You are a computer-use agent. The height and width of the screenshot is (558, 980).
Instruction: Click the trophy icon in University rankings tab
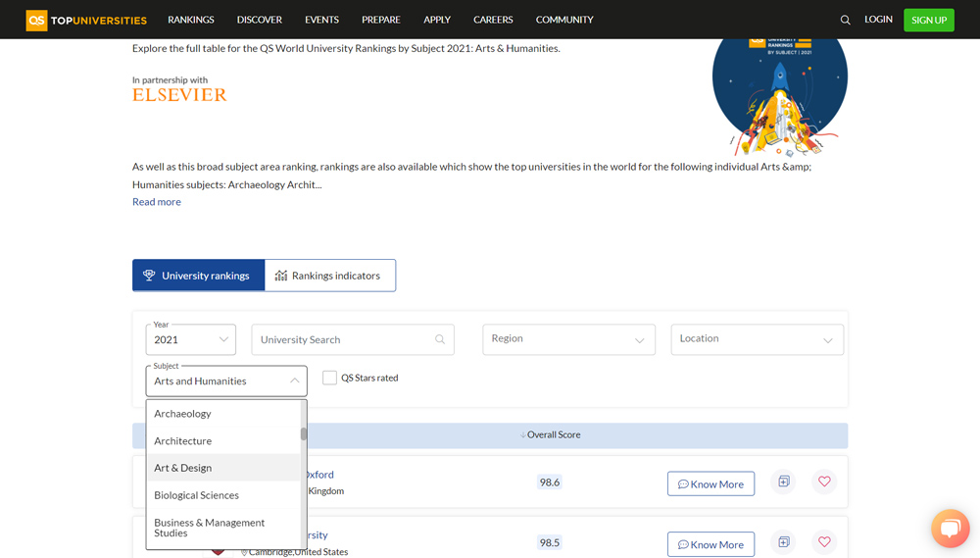[149, 276]
